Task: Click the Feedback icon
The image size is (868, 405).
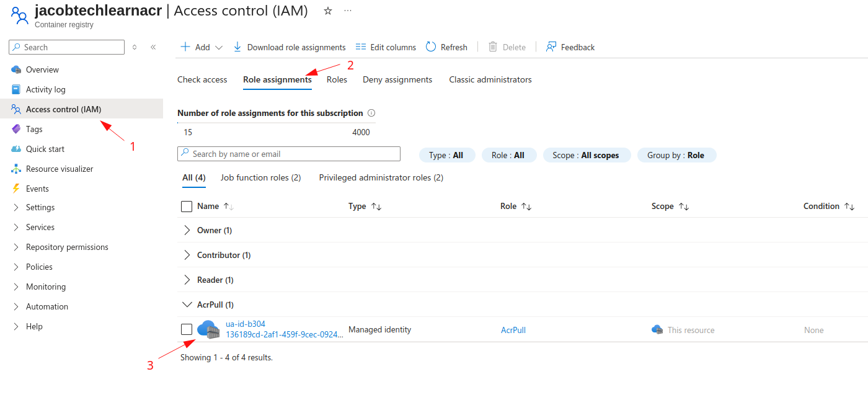Action: pyautogui.click(x=551, y=47)
